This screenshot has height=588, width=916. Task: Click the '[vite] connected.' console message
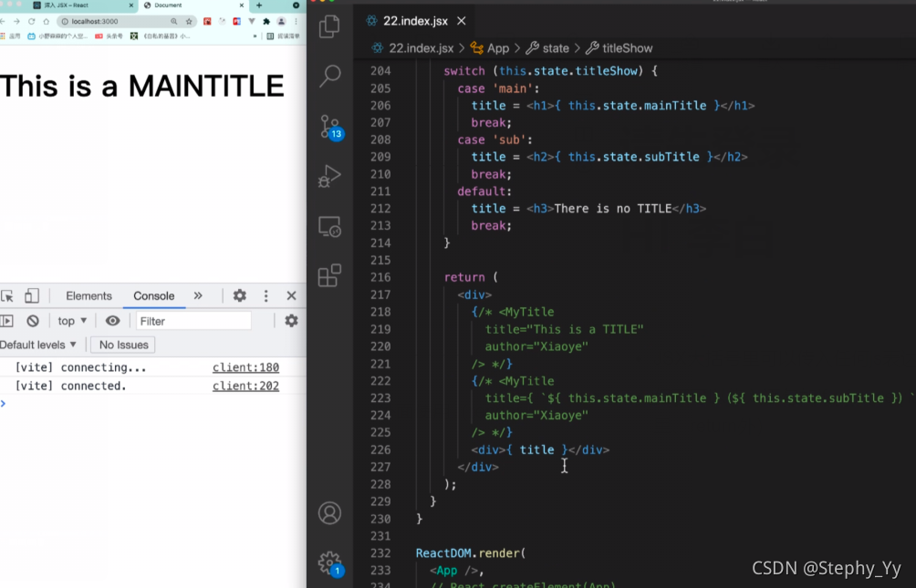[70, 386]
